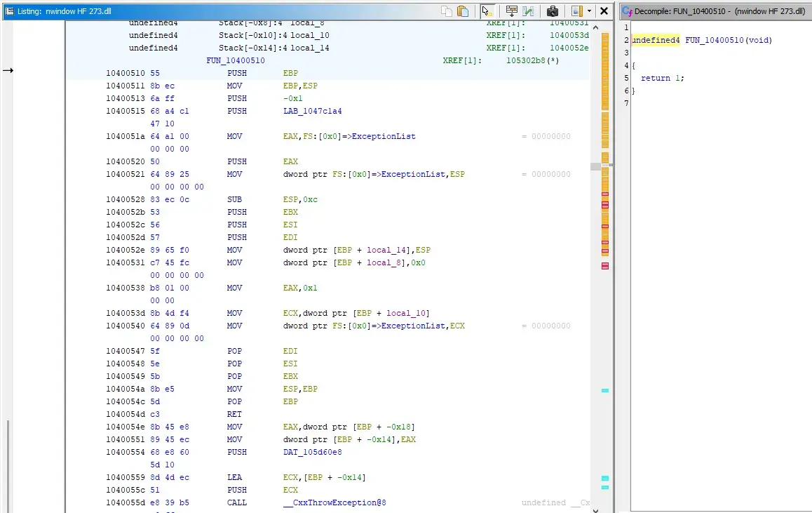Screen dimensions: 812x513
Task: Click address 10400521 in the listing
Action: click(x=126, y=174)
